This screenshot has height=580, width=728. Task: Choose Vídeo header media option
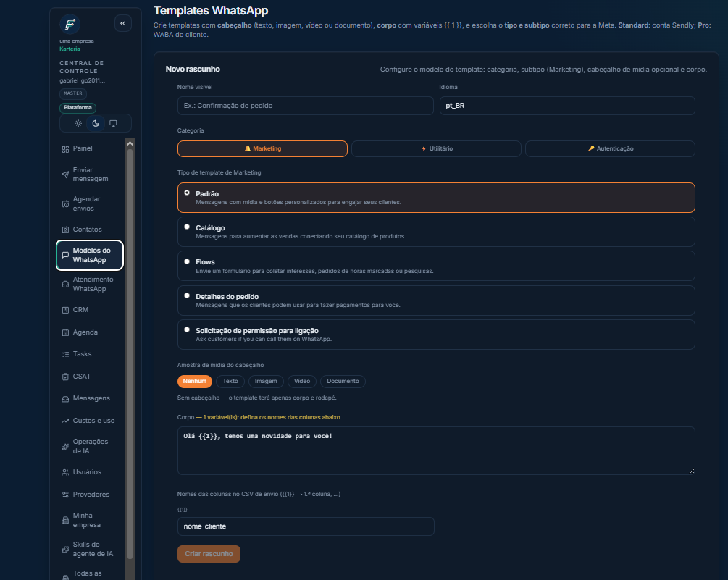pyautogui.click(x=302, y=382)
